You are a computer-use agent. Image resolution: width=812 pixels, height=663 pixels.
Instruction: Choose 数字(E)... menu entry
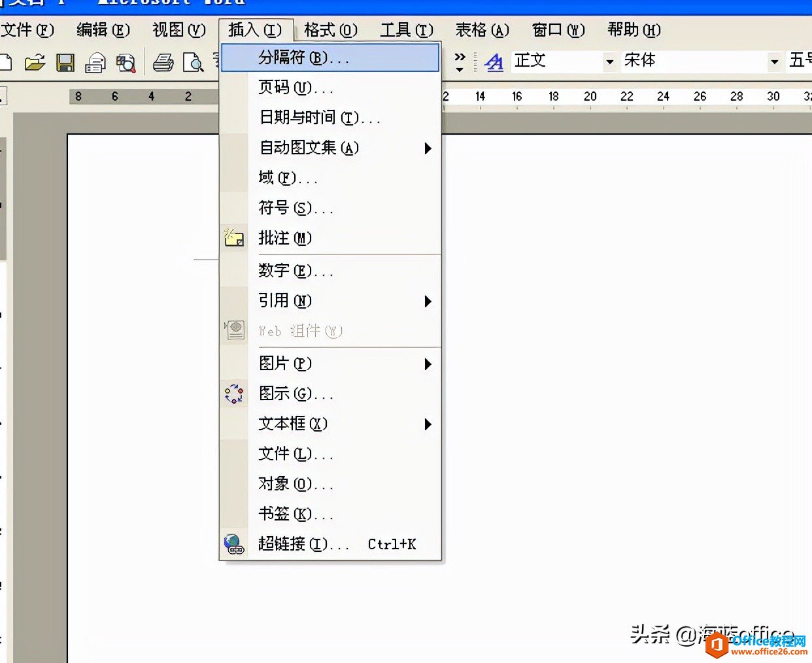pyautogui.click(x=330, y=271)
